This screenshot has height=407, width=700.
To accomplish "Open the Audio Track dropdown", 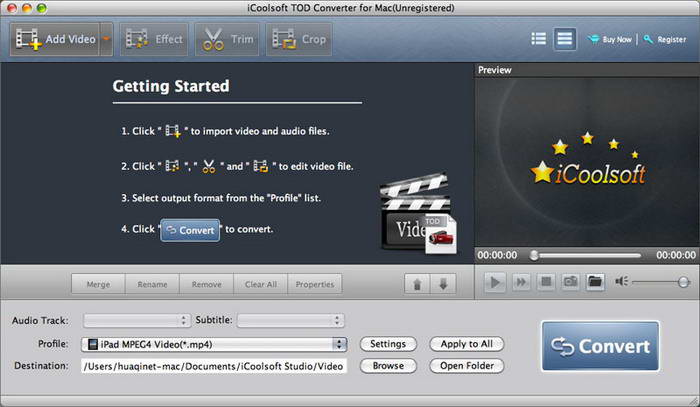I will (x=137, y=320).
